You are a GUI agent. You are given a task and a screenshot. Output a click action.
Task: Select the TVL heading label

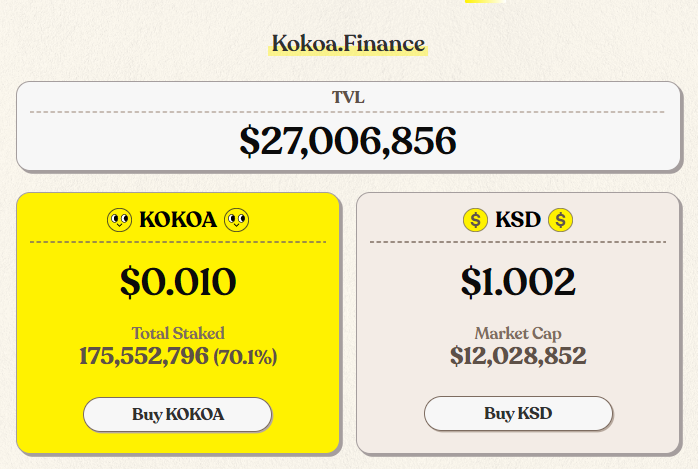pos(348,97)
